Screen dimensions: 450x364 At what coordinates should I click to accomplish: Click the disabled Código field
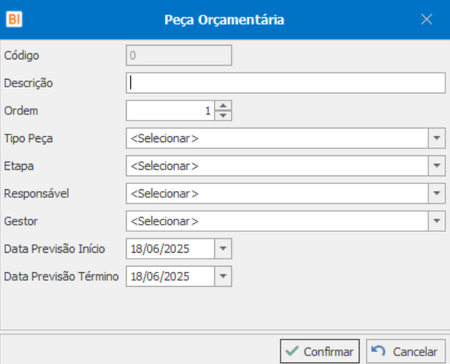tap(179, 55)
